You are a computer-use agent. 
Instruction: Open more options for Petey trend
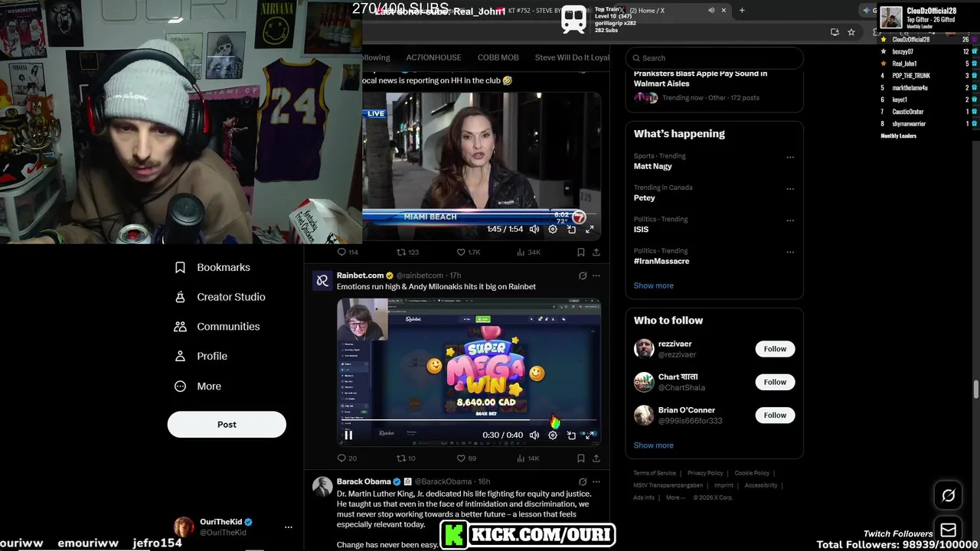point(790,189)
